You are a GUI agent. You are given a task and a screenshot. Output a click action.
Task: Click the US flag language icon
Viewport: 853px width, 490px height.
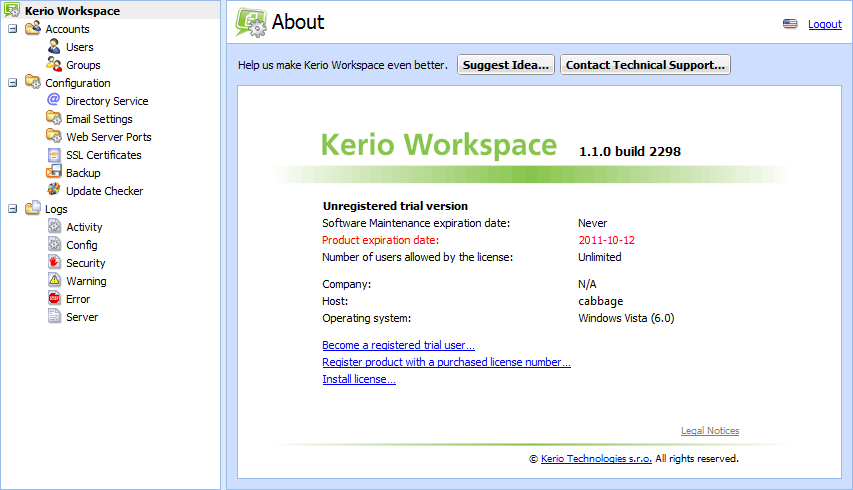coord(790,24)
